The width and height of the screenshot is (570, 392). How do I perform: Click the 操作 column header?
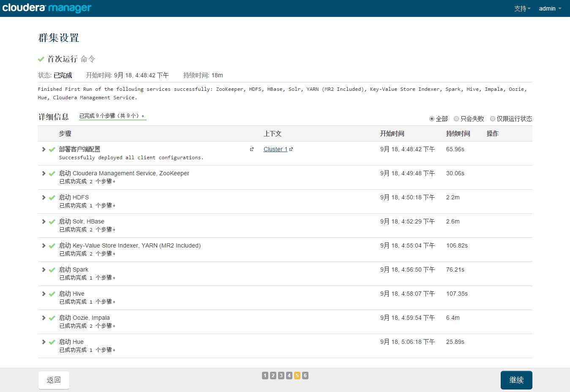pos(493,133)
